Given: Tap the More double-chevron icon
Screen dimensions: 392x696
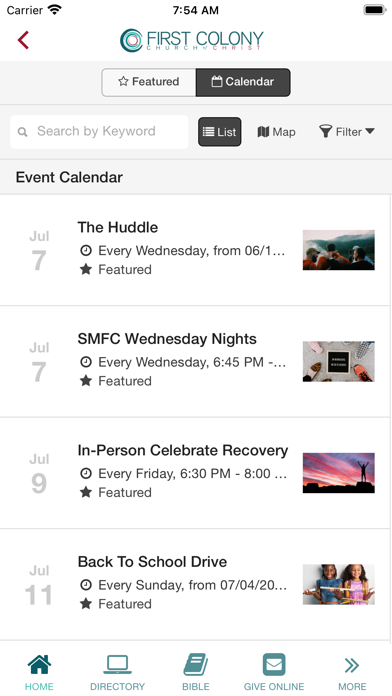Looking at the screenshot, I should pyautogui.click(x=352, y=665).
